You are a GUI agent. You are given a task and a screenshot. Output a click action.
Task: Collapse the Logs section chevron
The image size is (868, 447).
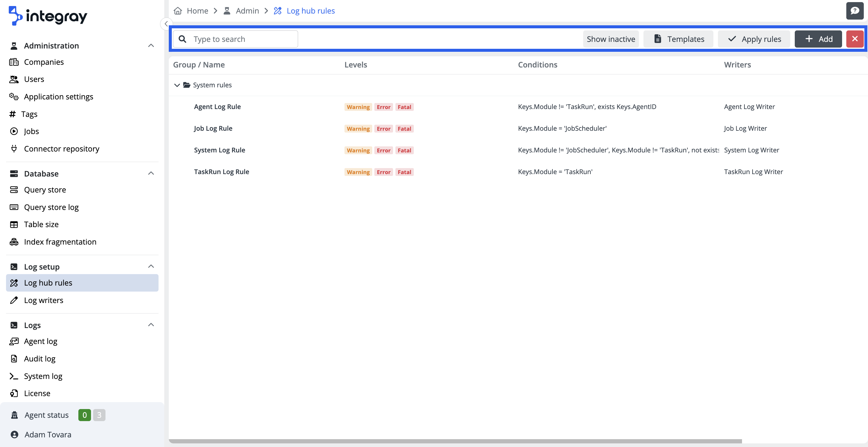(x=151, y=325)
